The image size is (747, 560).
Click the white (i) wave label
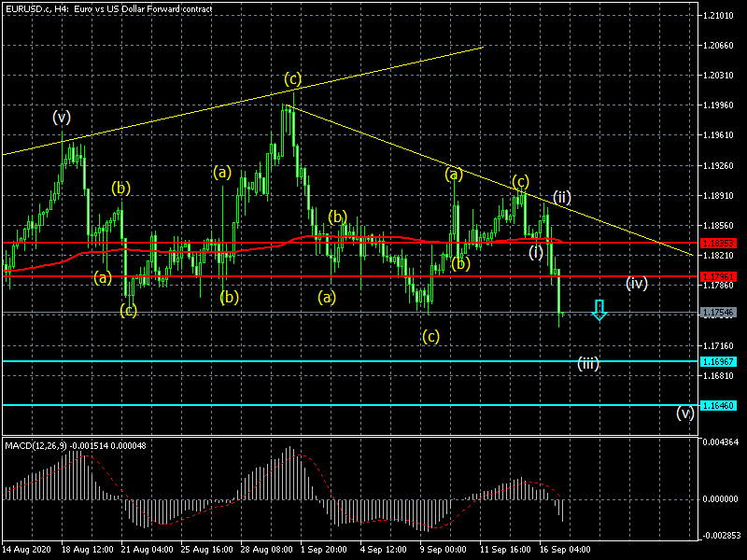click(x=536, y=251)
